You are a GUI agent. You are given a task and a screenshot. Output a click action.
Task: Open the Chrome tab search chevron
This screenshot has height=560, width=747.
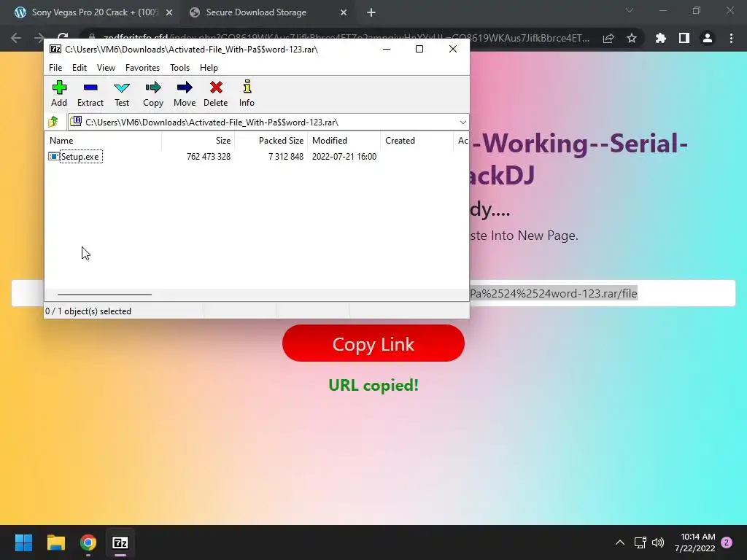click(630, 10)
